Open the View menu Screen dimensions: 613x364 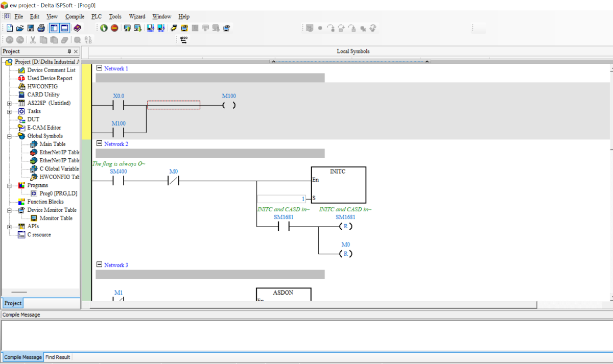pyautogui.click(x=52, y=16)
